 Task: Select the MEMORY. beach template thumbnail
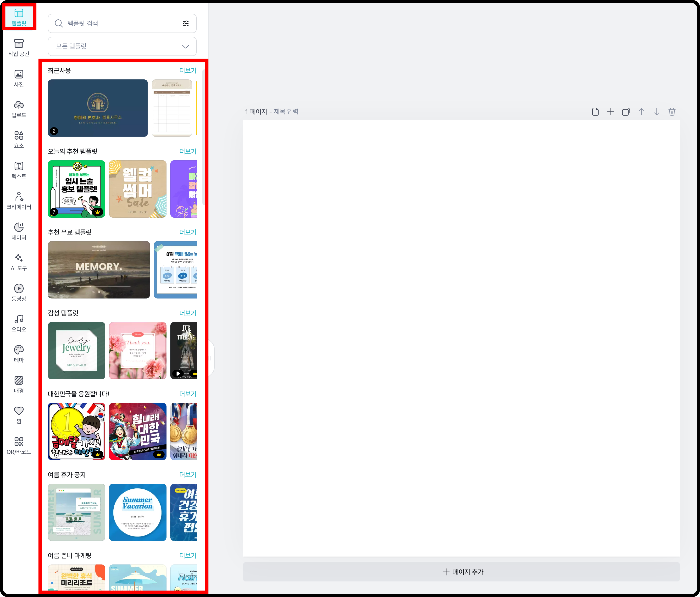tap(99, 270)
